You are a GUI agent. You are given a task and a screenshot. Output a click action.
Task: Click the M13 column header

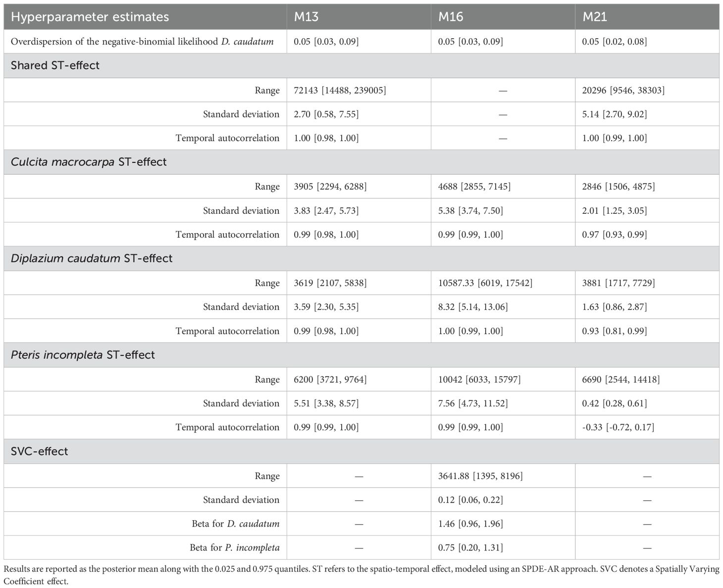[307, 17]
